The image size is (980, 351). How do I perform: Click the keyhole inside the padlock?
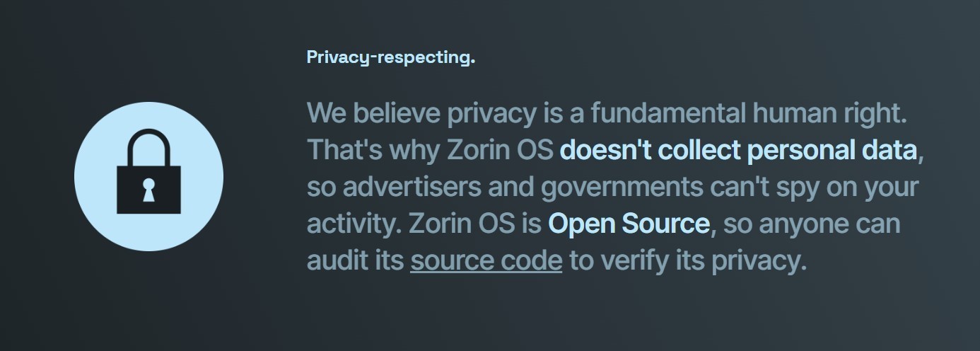coord(148,190)
